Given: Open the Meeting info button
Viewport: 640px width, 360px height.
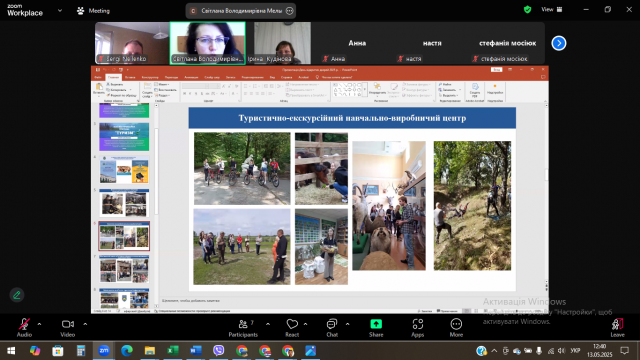Looking at the screenshot, I should [93, 11].
